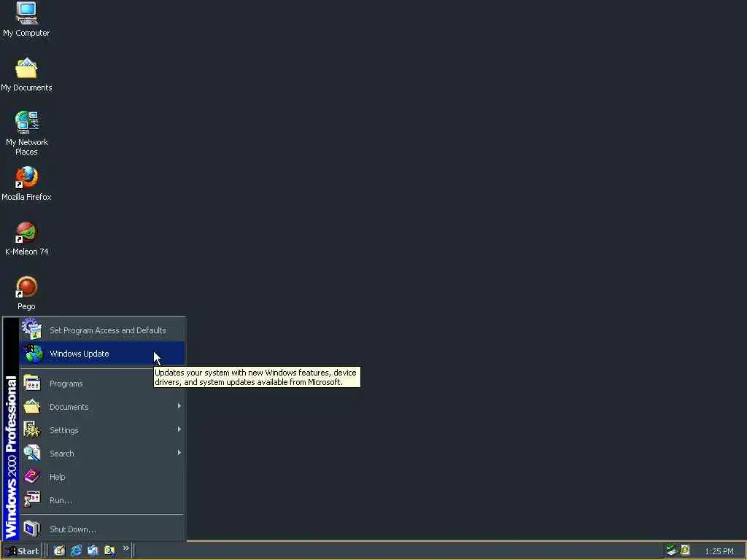The width and height of the screenshot is (747, 560).
Task: Expand the Documents submenu arrow
Action: click(x=179, y=405)
